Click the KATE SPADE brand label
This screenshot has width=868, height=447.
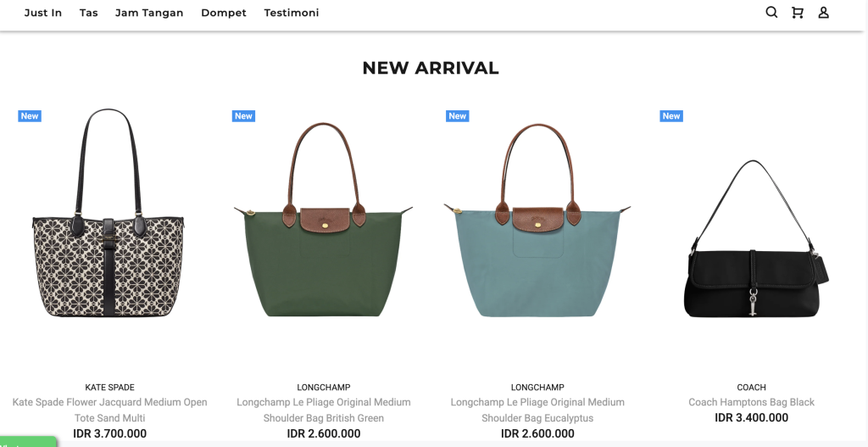[x=109, y=387]
